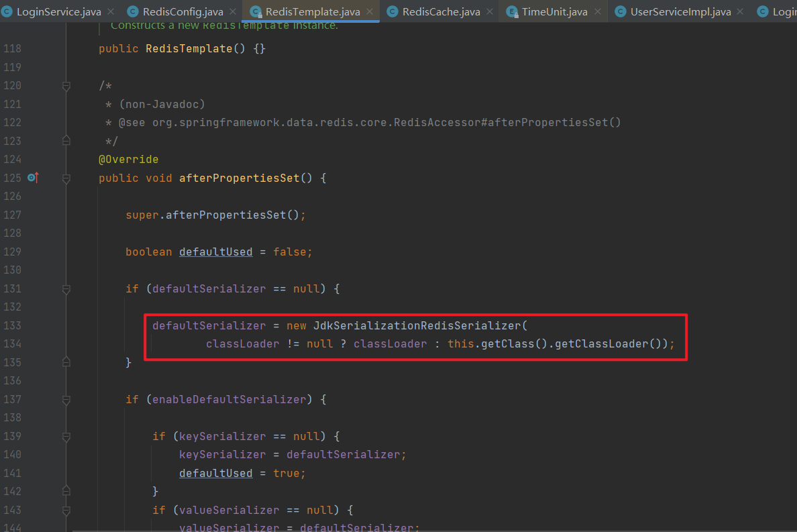Click the @see RedisAccessor#afterPropertiesSet() comment
Viewport: 797px width, 532px height.
coord(370,123)
